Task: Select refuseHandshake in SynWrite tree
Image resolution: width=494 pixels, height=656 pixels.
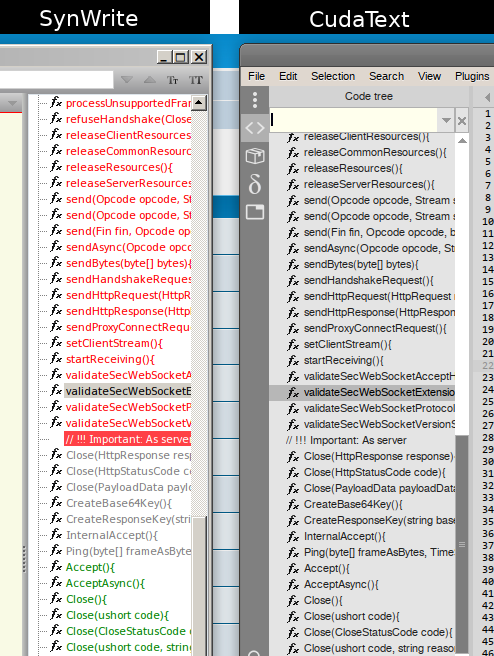Action: (128, 119)
